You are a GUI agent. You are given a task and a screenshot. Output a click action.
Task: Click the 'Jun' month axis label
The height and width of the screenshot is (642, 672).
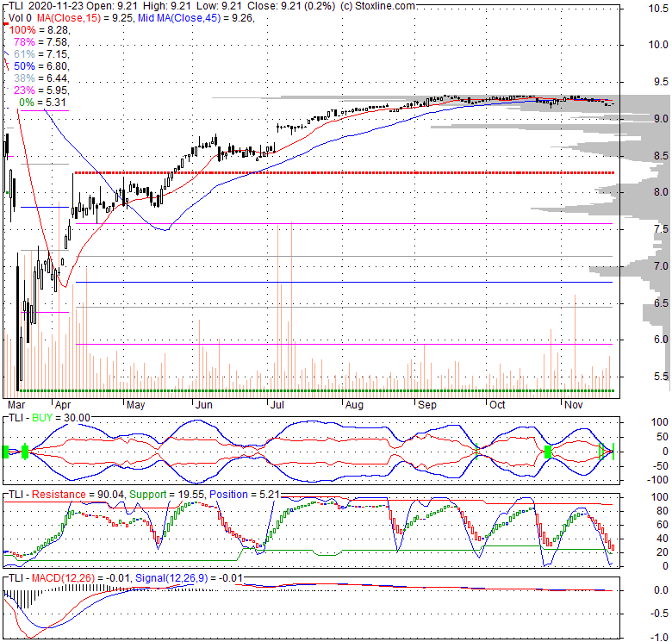[203, 405]
